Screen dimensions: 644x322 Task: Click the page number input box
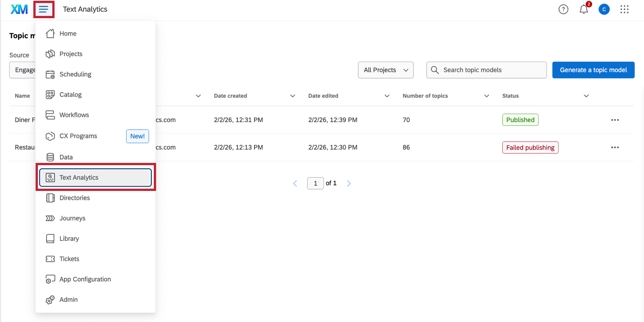click(x=315, y=183)
